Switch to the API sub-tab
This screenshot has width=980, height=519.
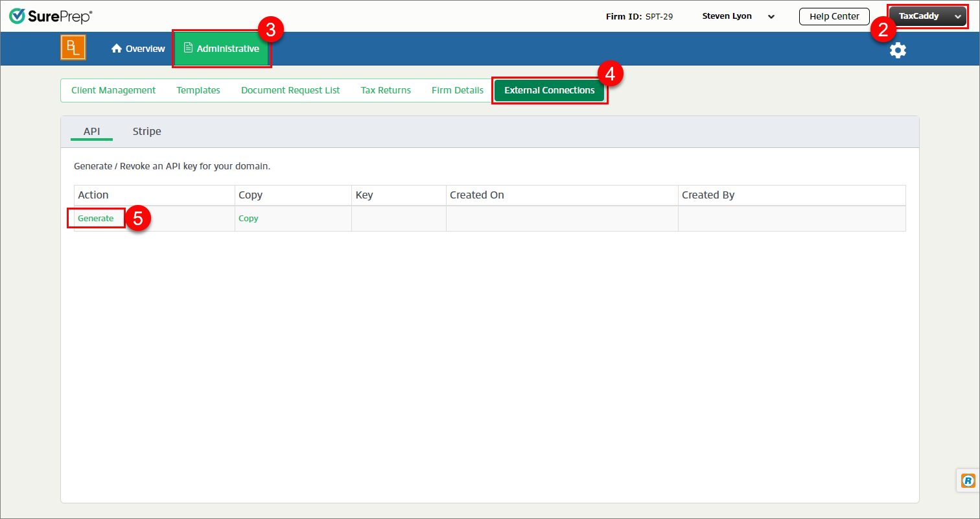[x=91, y=131]
